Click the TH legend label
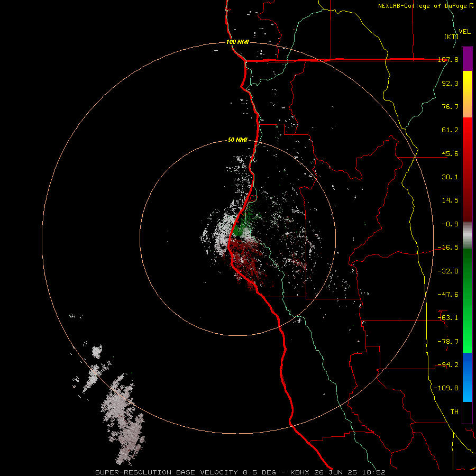Screen dimensions: 476x476 point(454,412)
